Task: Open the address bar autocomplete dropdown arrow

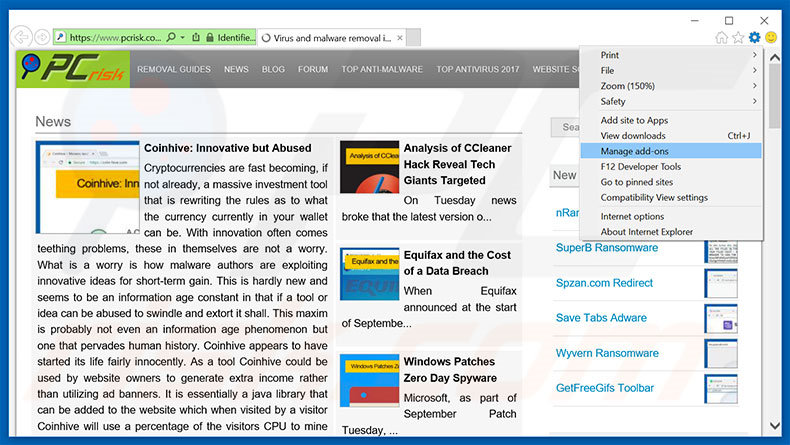Action: [182, 37]
